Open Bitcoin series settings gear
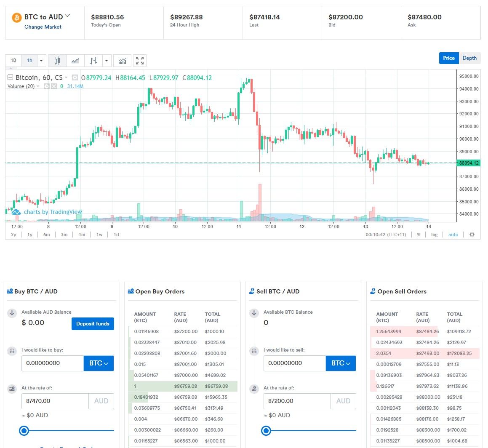The height and width of the screenshot is (448, 488). (75, 77)
